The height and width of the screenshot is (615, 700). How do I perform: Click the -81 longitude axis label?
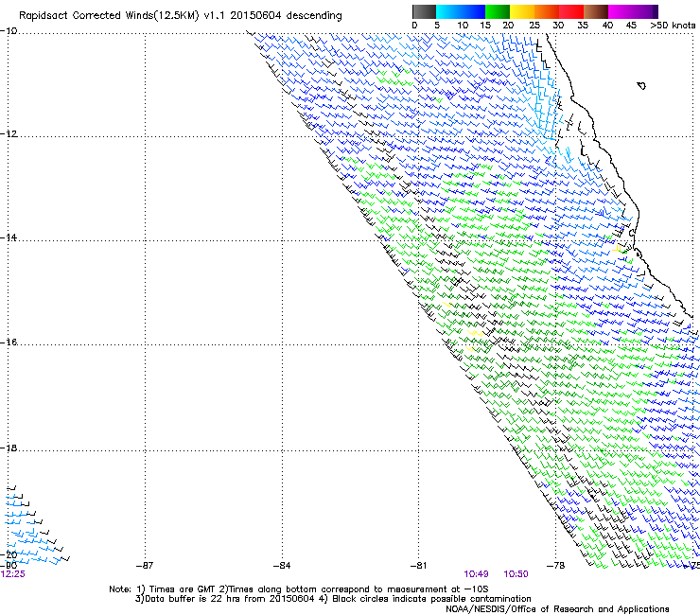click(419, 566)
